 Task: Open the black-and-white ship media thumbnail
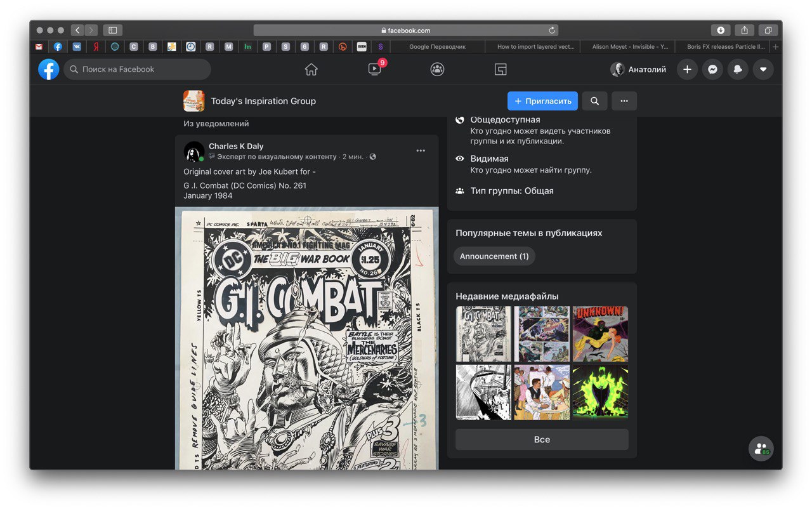[x=483, y=392]
